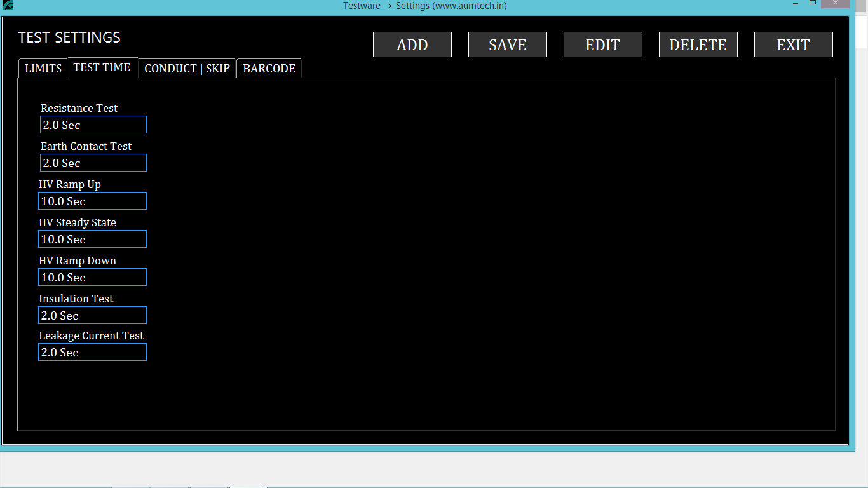
Task: Click the Testware app icon in title bar
Action: click(x=8, y=6)
